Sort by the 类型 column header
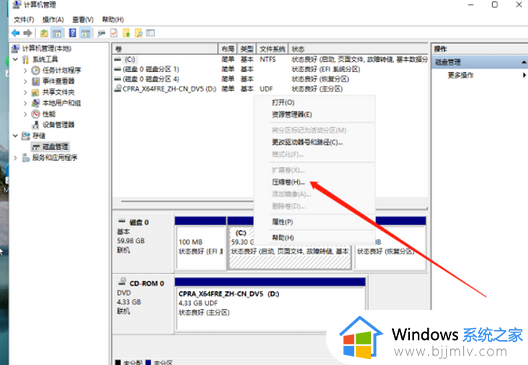This screenshot has height=365, width=528. [x=247, y=49]
